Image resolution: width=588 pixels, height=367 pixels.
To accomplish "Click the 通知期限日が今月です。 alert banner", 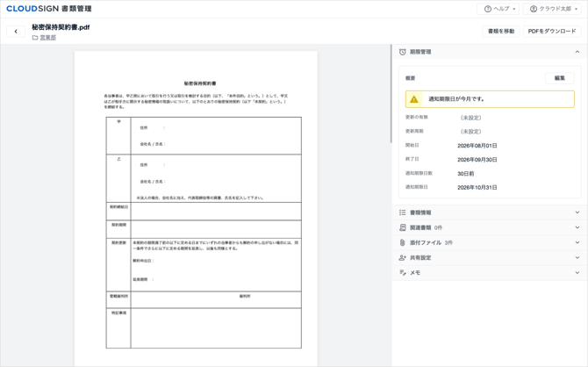I will (x=490, y=99).
